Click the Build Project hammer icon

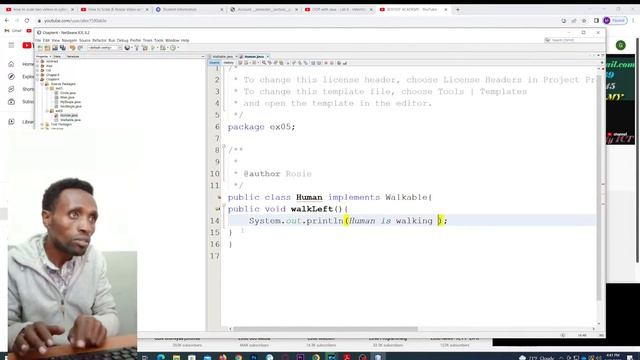point(137,48)
